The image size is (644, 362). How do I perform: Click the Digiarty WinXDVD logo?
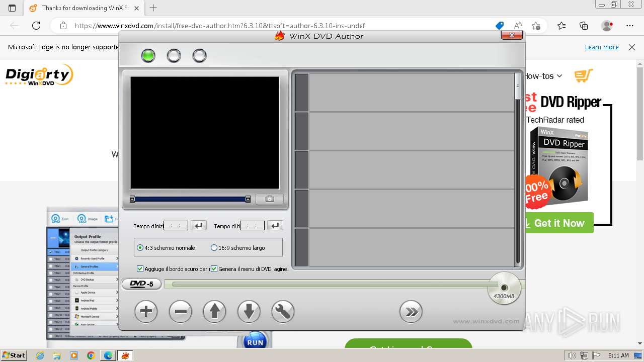[x=39, y=75]
